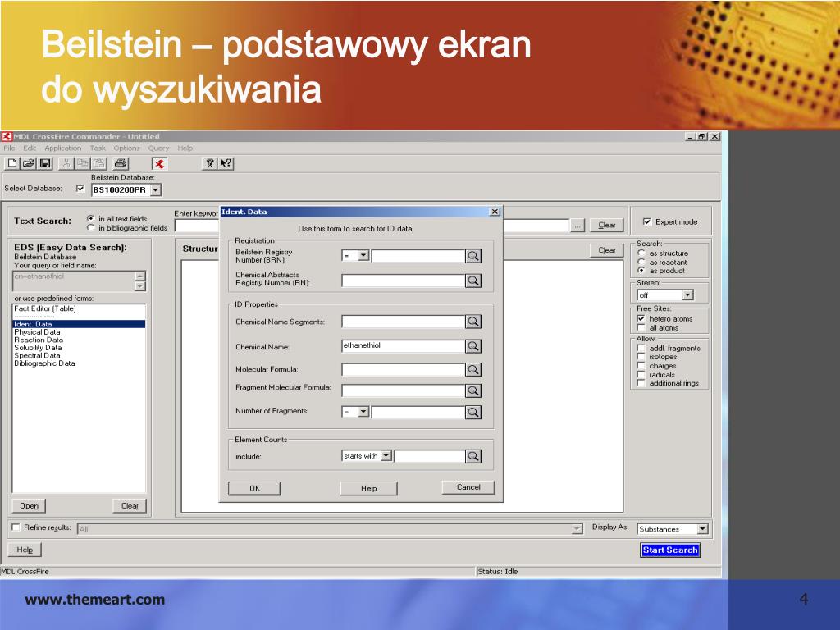Enable the charges checkbox
This screenshot has width=840, height=630.
641,366
